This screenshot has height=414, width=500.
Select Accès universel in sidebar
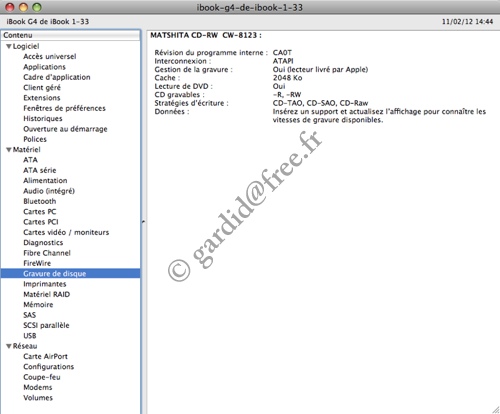coord(50,56)
